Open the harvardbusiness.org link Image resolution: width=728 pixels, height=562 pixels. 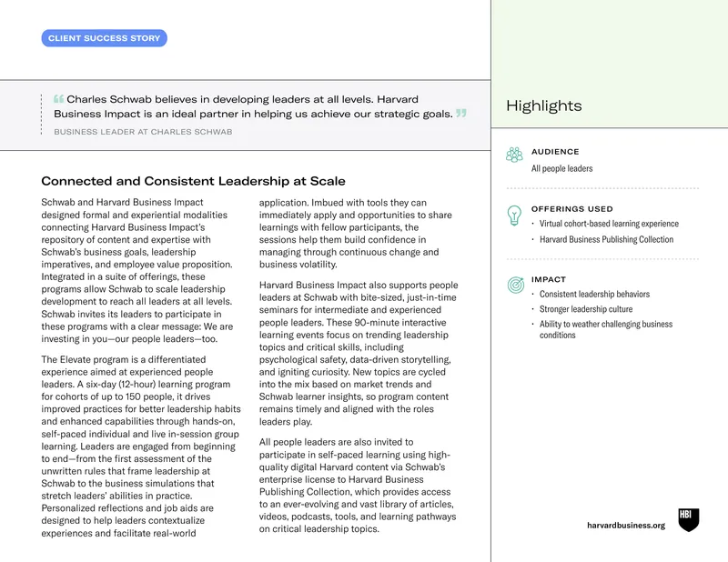626,526
